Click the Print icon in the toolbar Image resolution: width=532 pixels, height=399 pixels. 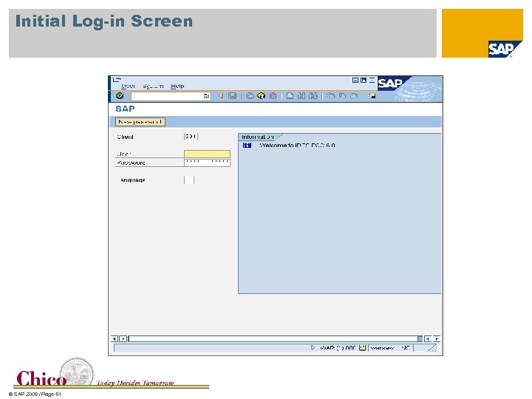click(290, 96)
